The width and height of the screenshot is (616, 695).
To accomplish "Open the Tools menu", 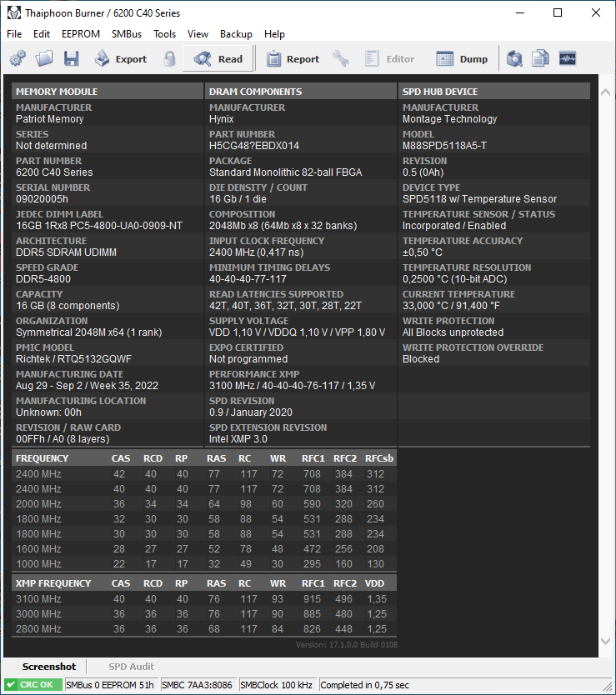I will click(164, 34).
